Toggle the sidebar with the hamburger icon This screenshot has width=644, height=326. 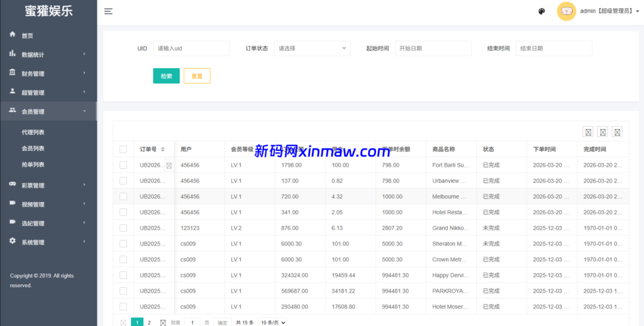[108, 11]
